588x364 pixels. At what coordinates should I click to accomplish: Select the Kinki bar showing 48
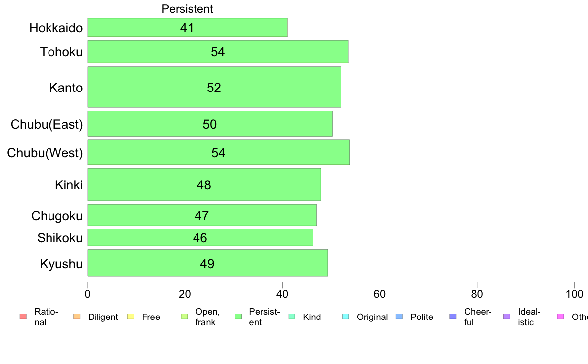pyautogui.click(x=204, y=184)
